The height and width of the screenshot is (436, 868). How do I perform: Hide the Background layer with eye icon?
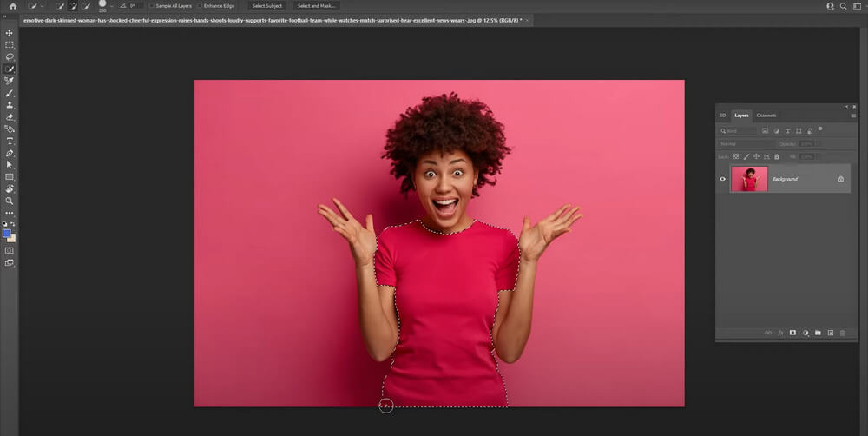(x=722, y=179)
